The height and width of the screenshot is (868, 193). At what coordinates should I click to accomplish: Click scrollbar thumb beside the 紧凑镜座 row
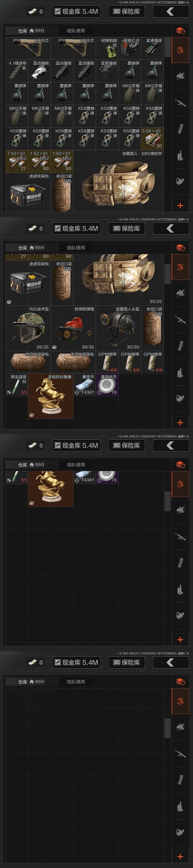(x=167, y=47)
